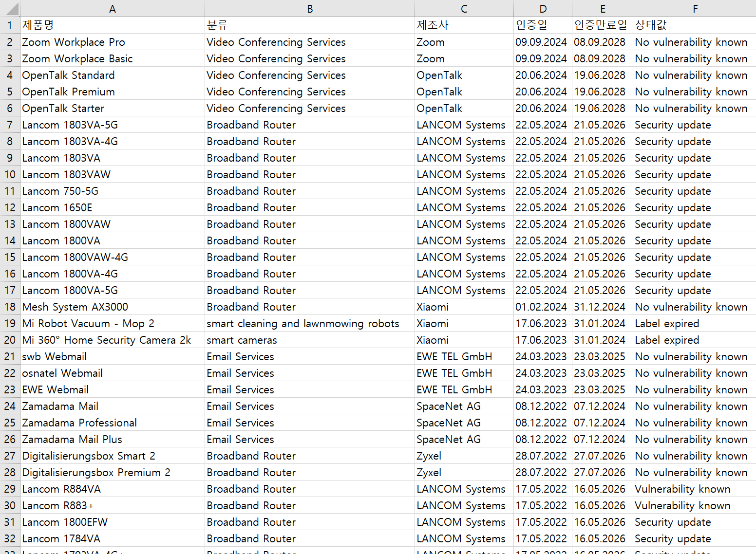Screen dimensions: 756x554
Task: Select cell 'Lancom 1803VAW'
Action: 113,174
